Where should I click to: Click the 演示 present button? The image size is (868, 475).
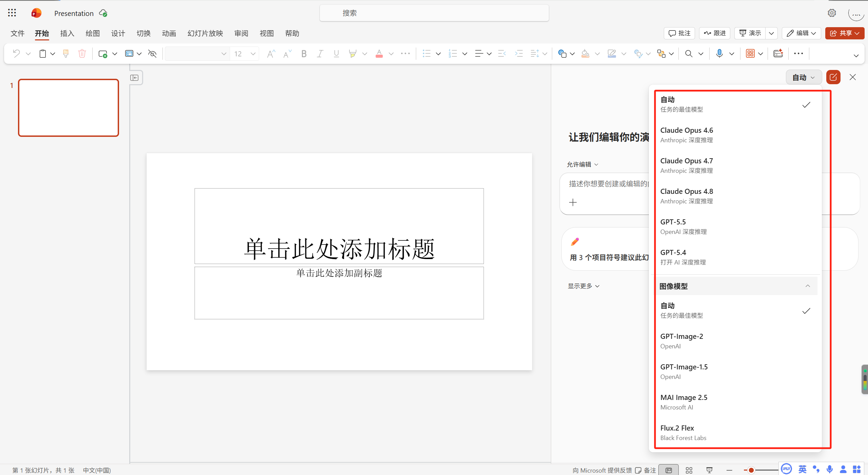pyautogui.click(x=750, y=33)
